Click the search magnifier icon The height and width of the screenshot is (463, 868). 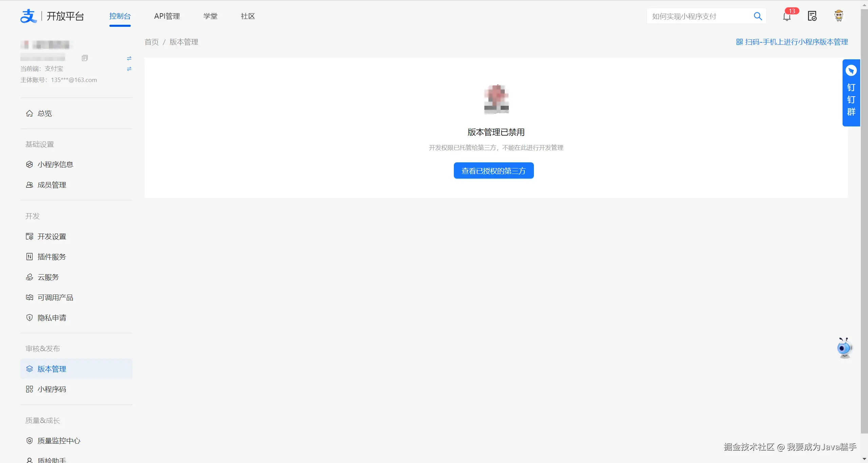(758, 16)
